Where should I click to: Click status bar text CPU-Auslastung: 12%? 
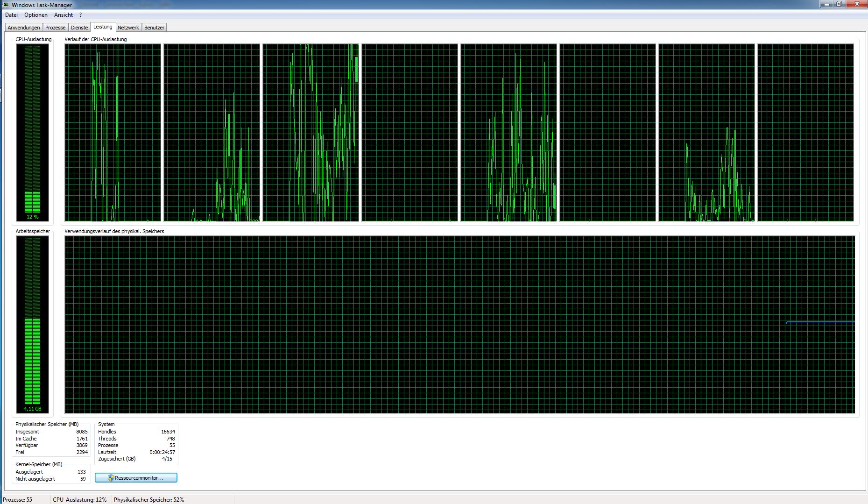tap(80, 500)
